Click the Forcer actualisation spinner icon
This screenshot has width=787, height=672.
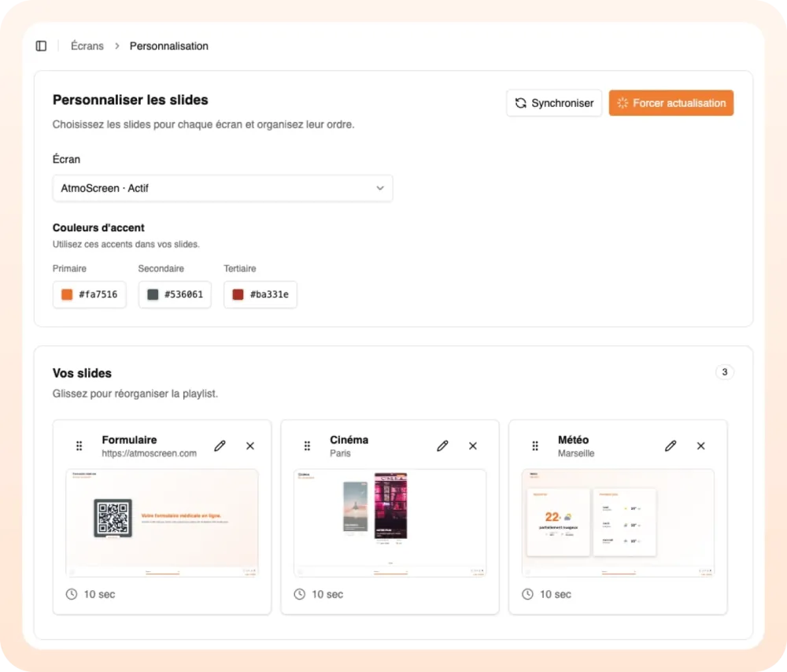point(623,103)
